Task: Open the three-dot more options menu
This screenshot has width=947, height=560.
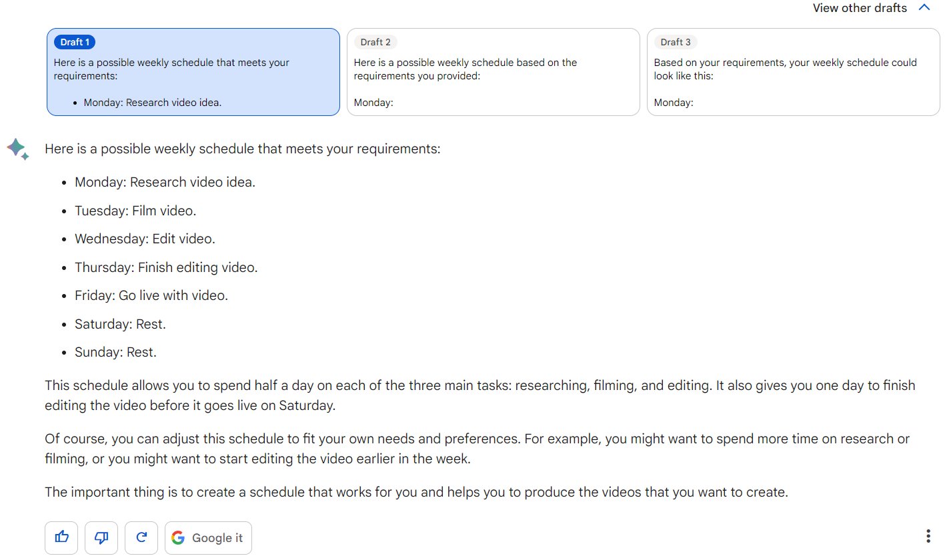Action: pyautogui.click(x=928, y=536)
